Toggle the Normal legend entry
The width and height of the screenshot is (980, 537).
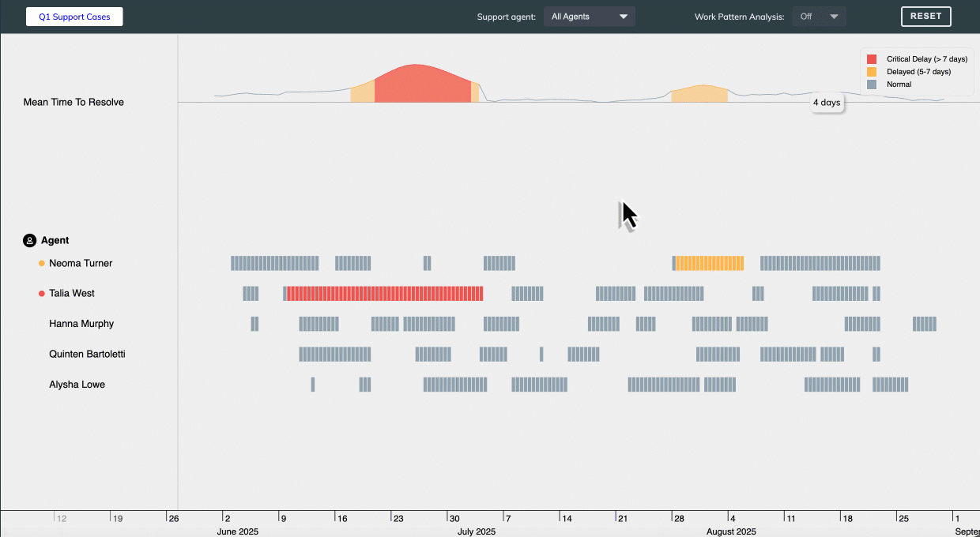click(x=899, y=84)
